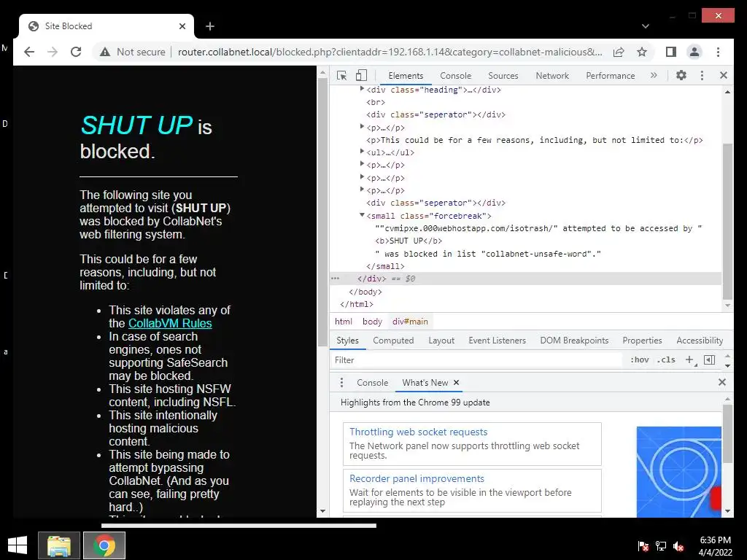747x560 pixels.
Task: Expand the div class heading node
Action: point(362,89)
